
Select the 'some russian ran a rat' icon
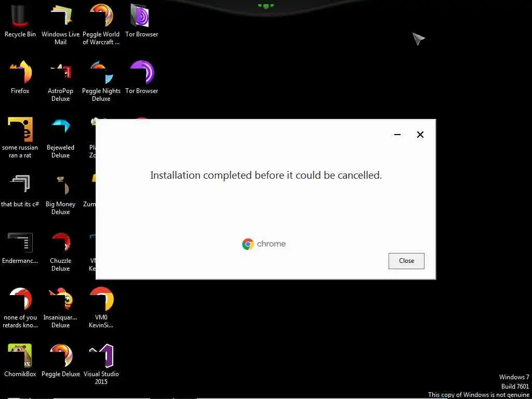[20, 137]
